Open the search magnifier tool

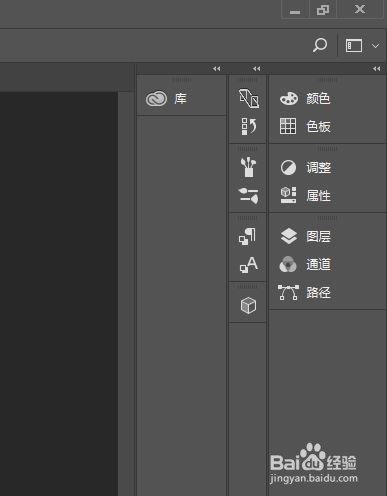coord(320,45)
